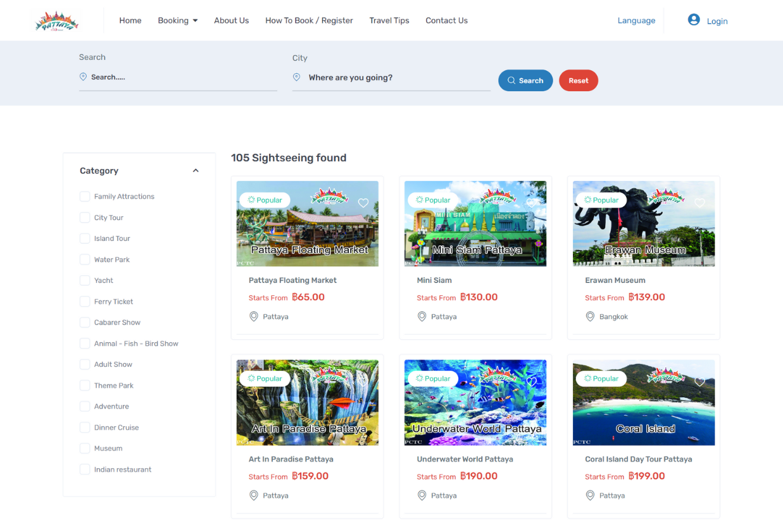Select the Dinner Cruise checkbox
Image resolution: width=783 pixels, height=532 pixels.
tap(85, 427)
